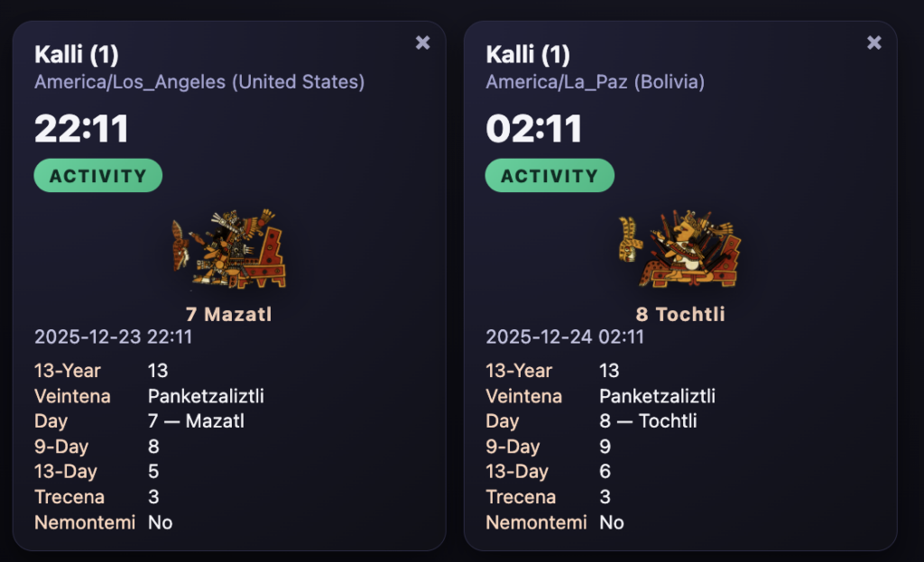Viewport: 924px width, 562px height.
Task: Click the "7 — Mazatl" Day value
Action: (x=196, y=421)
